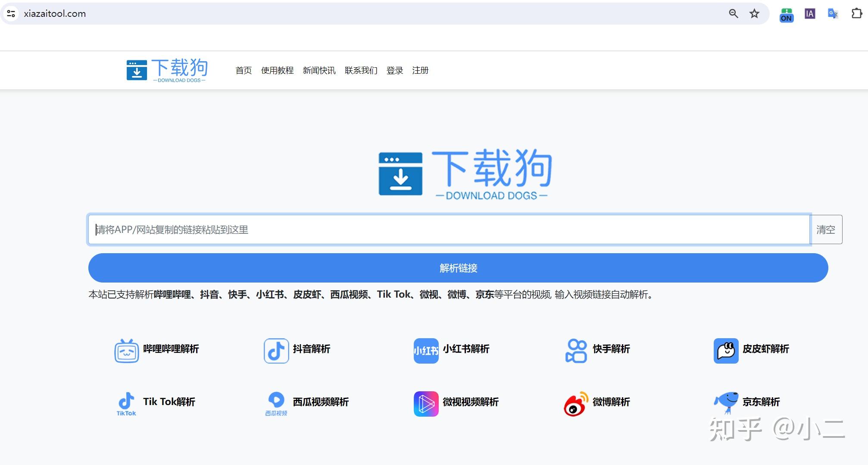This screenshot has height=465, width=868.
Task: Open 西瓜视频解析 link
Action: click(321, 402)
